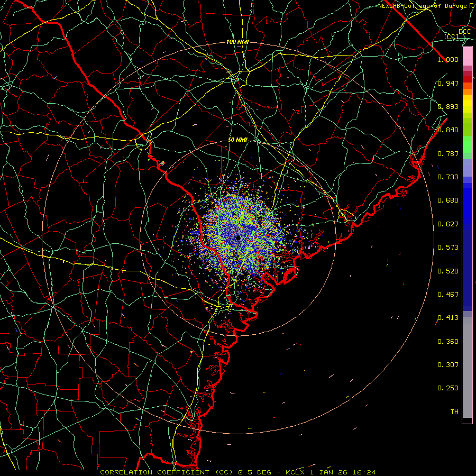Screen dimensions: 476x476
Task: Click the 100 NMI range ring label
Action: [237, 42]
